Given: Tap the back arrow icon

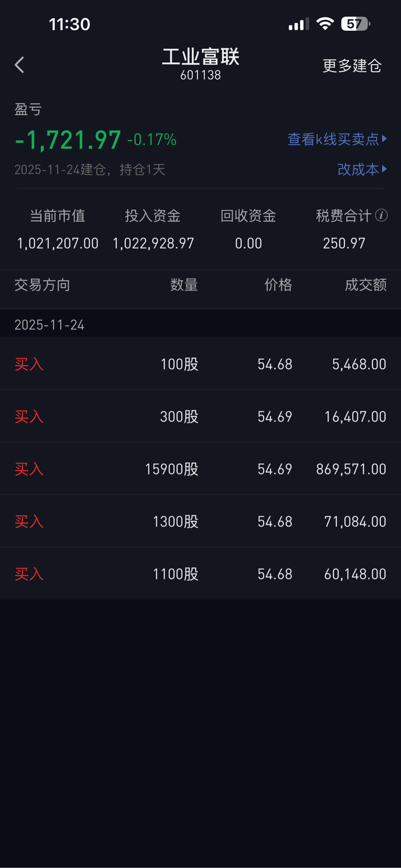Looking at the screenshot, I should coord(20,65).
